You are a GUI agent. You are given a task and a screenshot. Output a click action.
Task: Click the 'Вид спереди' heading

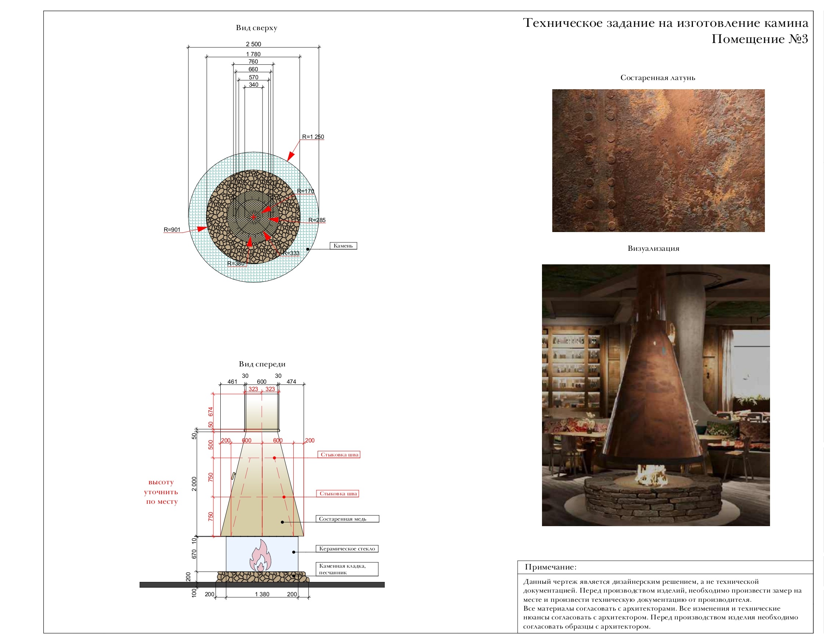[x=262, y=364]
